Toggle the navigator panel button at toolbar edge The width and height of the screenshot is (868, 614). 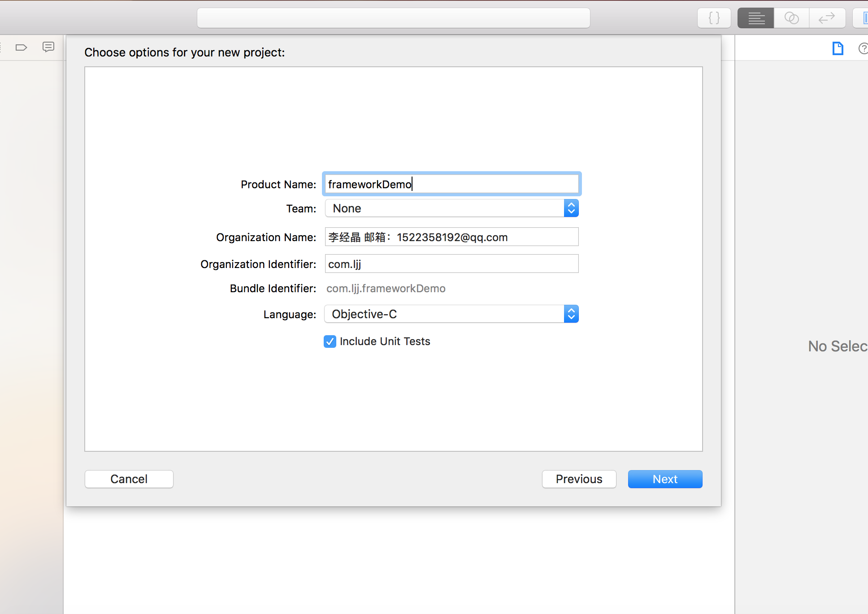863,18
